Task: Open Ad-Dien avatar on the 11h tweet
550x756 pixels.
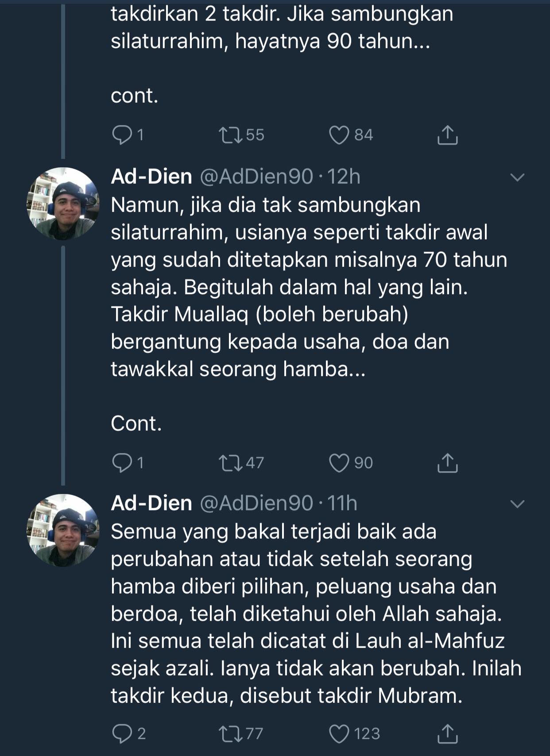Action: click(63, 530)
